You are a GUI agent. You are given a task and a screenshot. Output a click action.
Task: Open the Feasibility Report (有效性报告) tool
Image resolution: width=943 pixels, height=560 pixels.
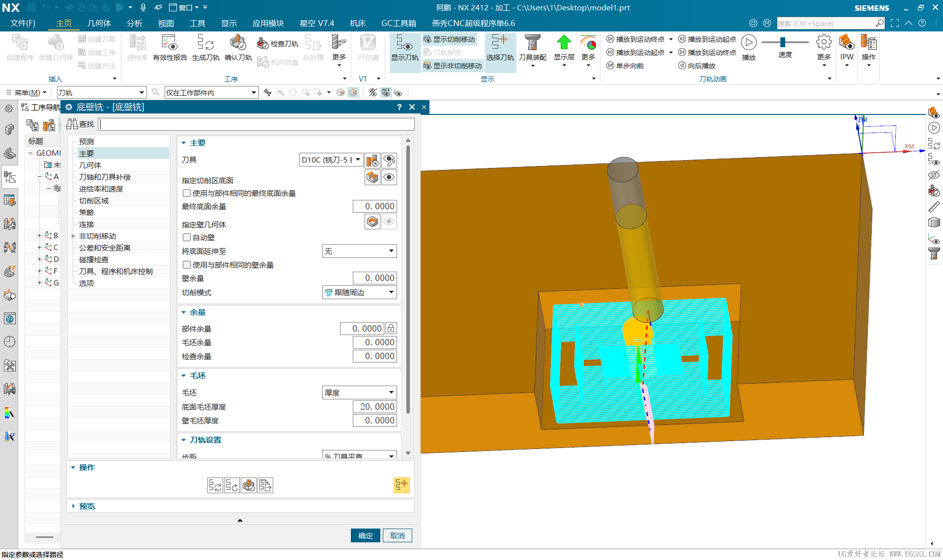[x=170, y=48]
